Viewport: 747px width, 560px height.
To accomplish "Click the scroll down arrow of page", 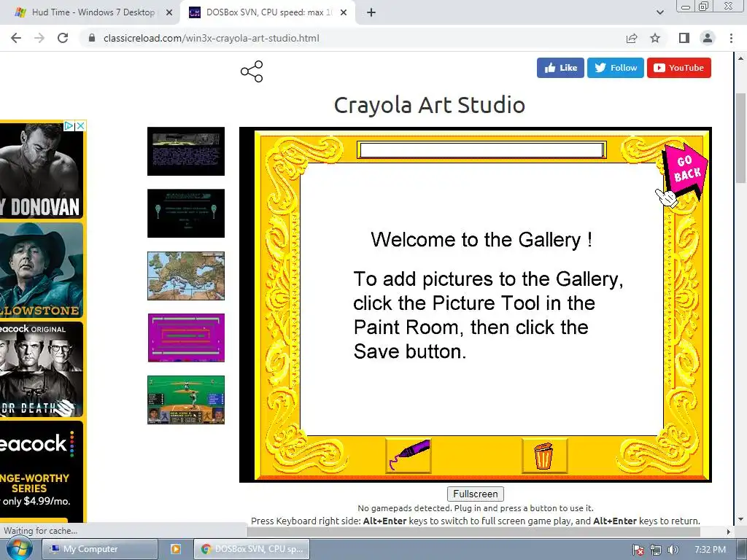I will (740, 518).
